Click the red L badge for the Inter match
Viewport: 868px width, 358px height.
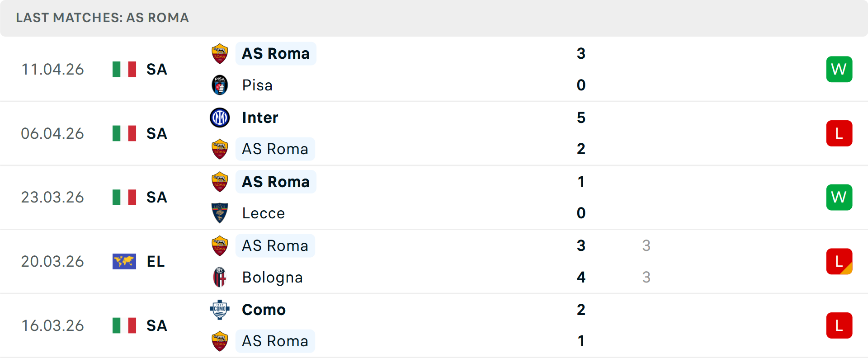pos(839,133)
